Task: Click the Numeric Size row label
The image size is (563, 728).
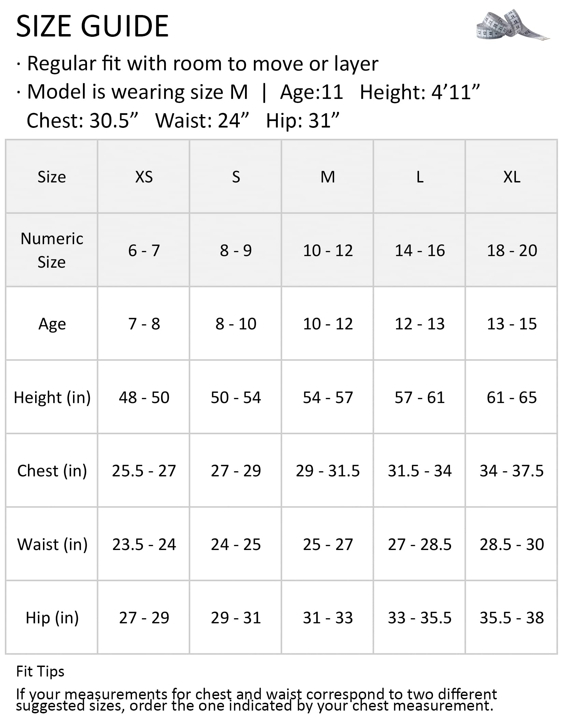Action: click(x=52, y=250)
